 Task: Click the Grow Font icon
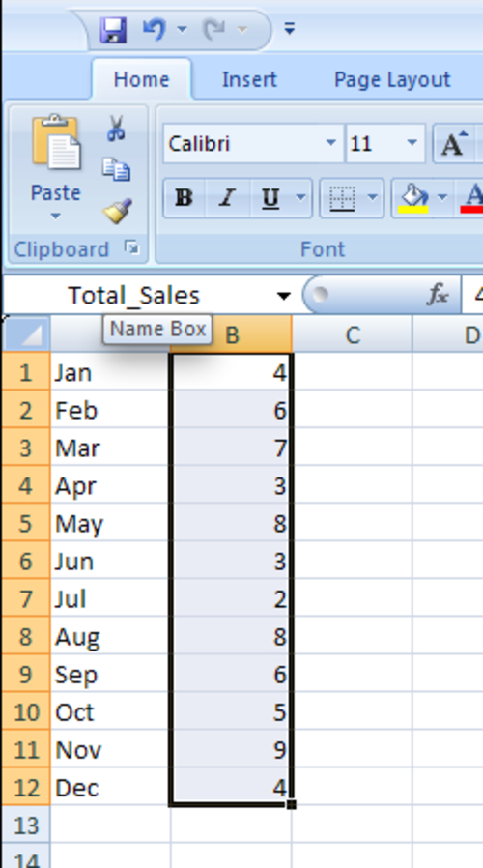point(454,143)
